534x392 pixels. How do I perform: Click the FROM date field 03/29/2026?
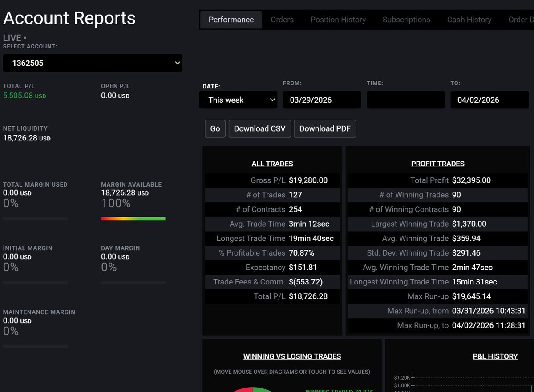tap(322, 100)
